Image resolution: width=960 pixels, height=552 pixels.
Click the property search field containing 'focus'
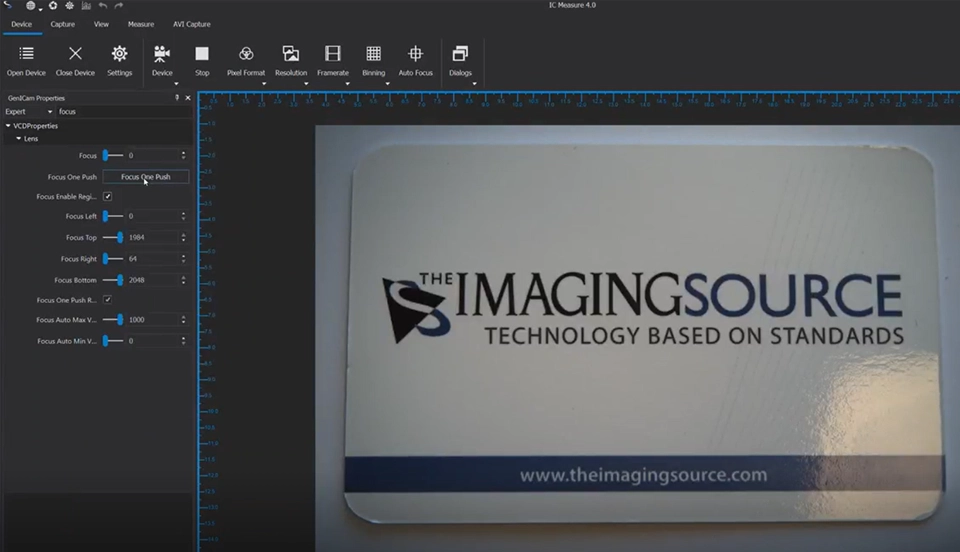pyautogui.click(x=120, y=112)
